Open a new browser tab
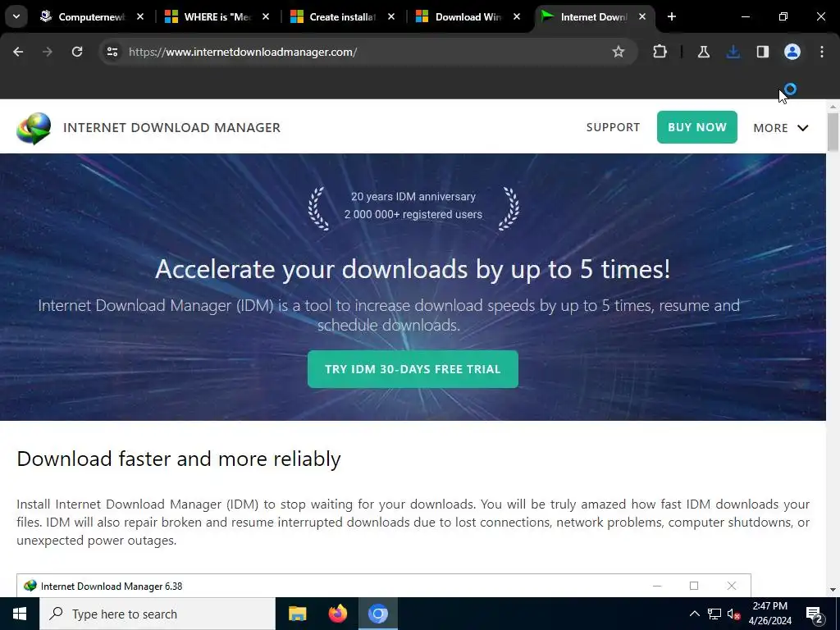The width and height of the screenshot is (840, 630). (x=672, y=16)
